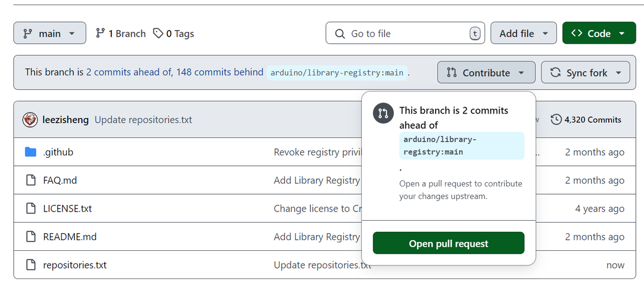Screen dimensions: 644x285
Task: Open the 148 commits behind link
Action: 219,72
